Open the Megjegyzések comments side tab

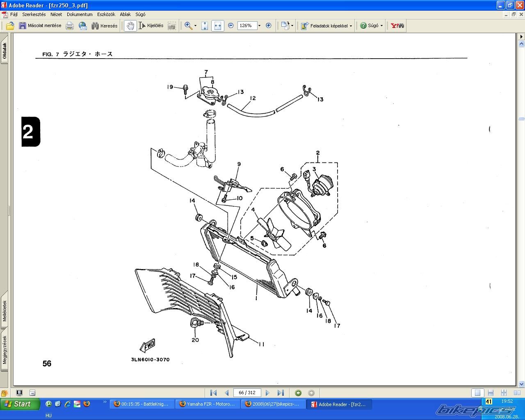(5, 350)
